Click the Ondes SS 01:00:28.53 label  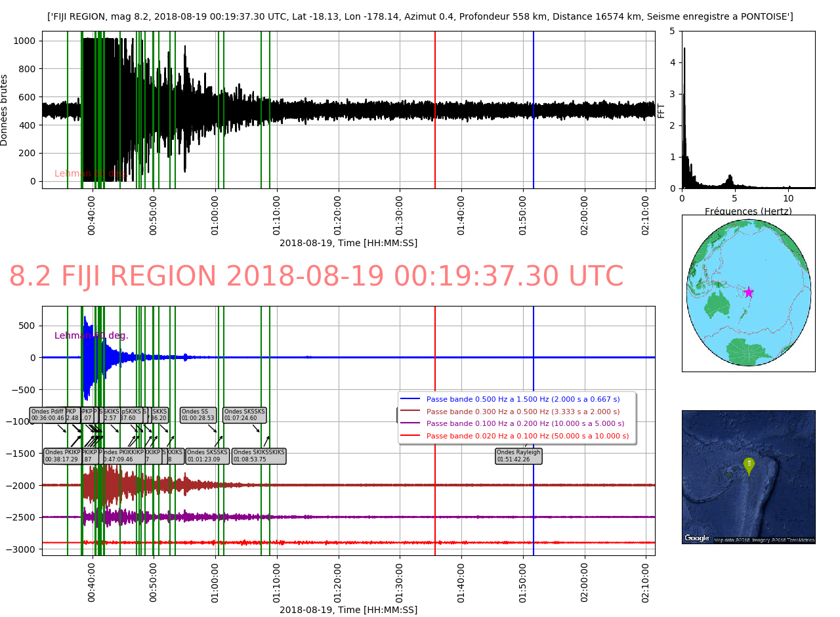[x=198, y=415]
